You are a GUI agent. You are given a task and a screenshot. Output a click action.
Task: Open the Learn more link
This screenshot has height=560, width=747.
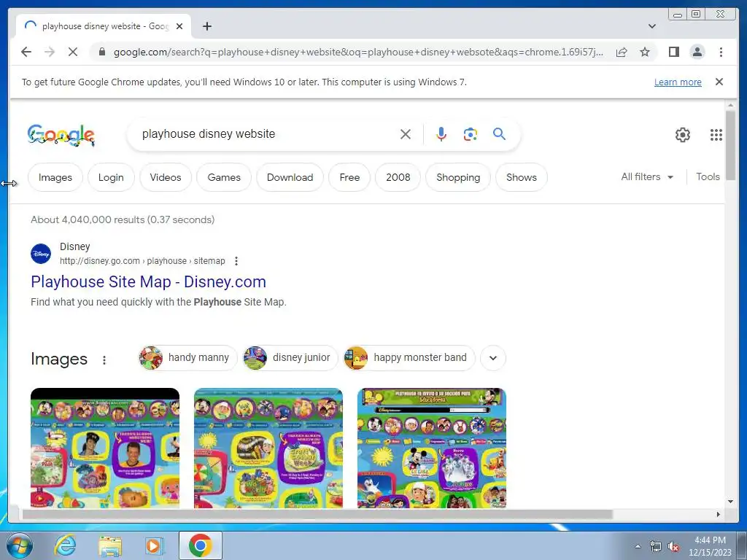click(678, 82)
